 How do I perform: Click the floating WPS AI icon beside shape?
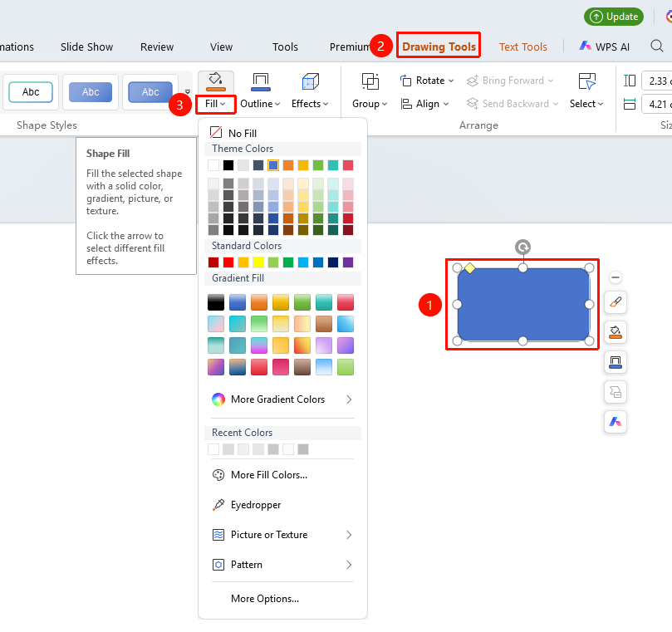616,422
